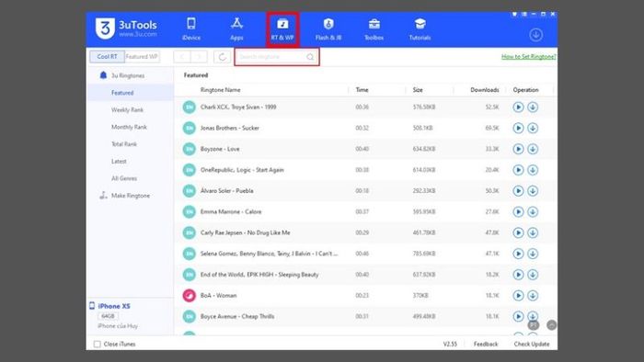
Task: Download Charli XCX, Troye Sivan - 1999
Action: point(533,107)
